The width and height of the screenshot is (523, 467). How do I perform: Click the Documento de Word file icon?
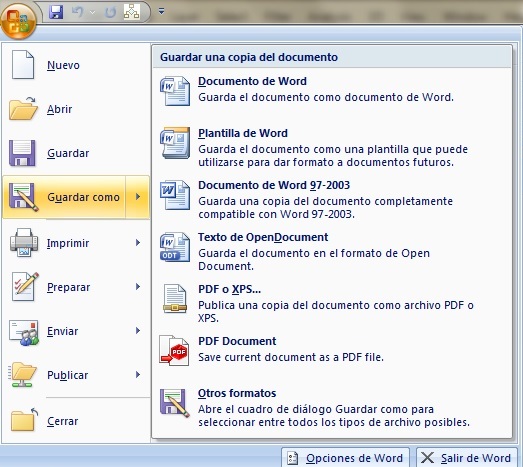175,91
